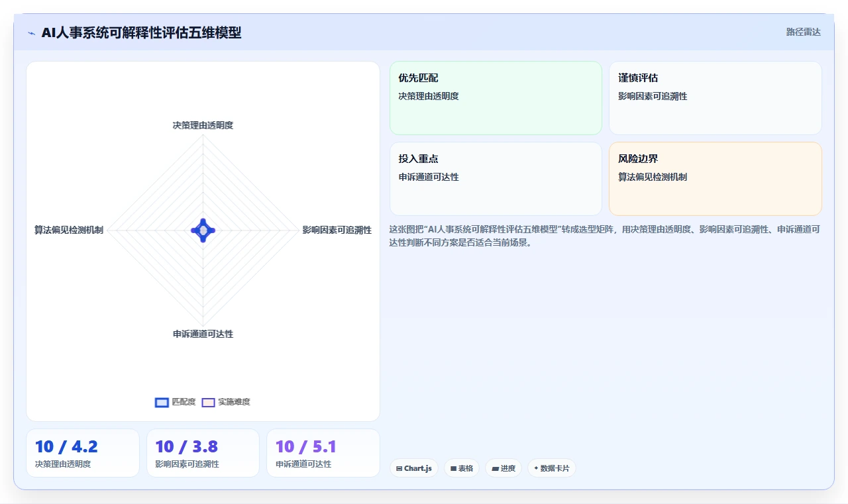
Task: Click 影响因素可追溯性 caption under 10 / 3.8
Action: (187, 464)
